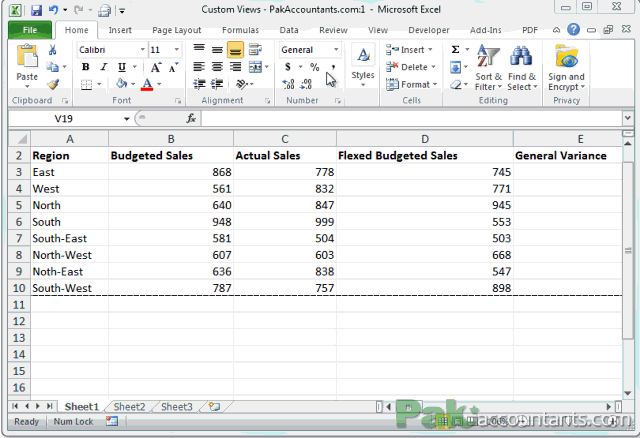Open the font name Calibri dropdown
Image resolution: width=640 pixels, height=438 pixels.
point(142,50)
